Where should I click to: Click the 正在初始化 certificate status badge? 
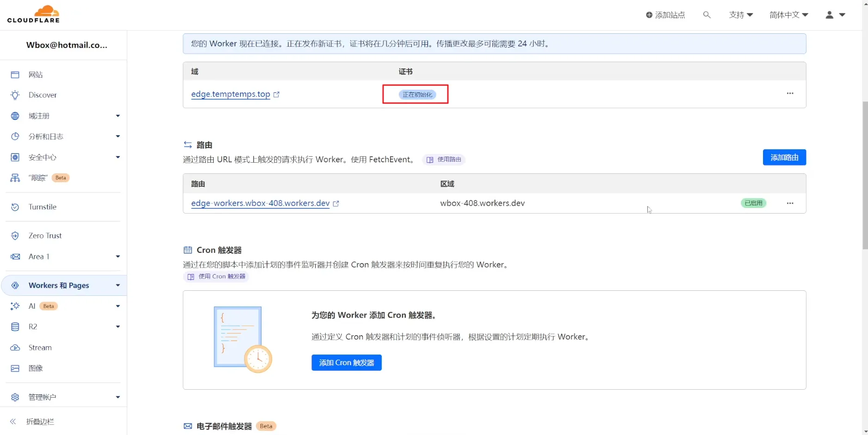click(417, 95)
